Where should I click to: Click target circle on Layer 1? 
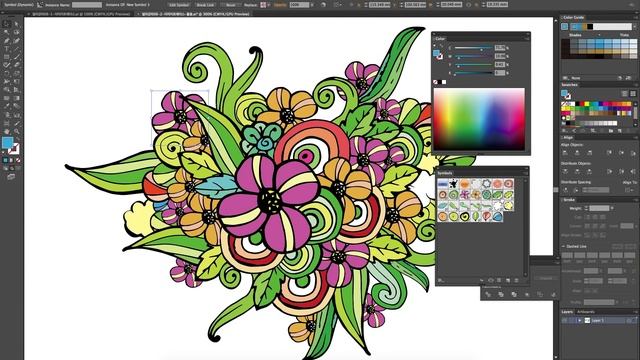click(x=630, y=321)
